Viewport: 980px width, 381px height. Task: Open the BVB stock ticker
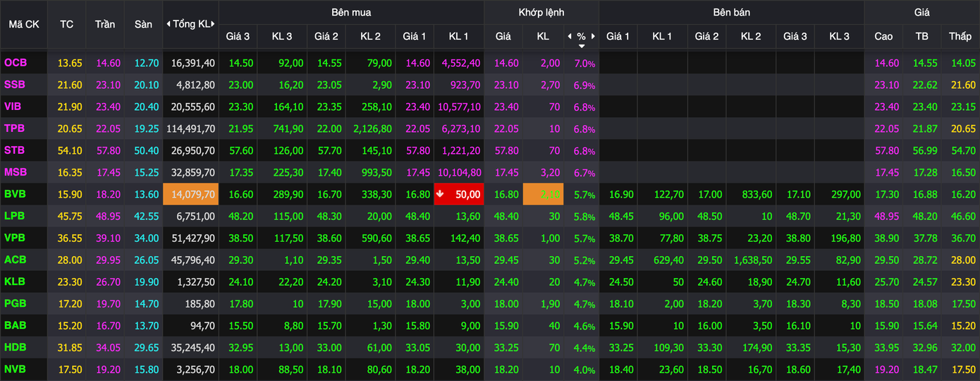15,194
